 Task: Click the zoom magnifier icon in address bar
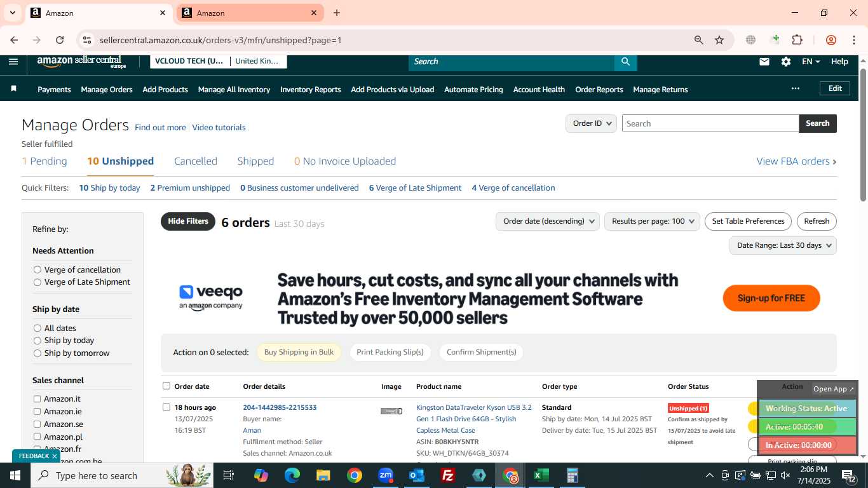click(698, 40)
